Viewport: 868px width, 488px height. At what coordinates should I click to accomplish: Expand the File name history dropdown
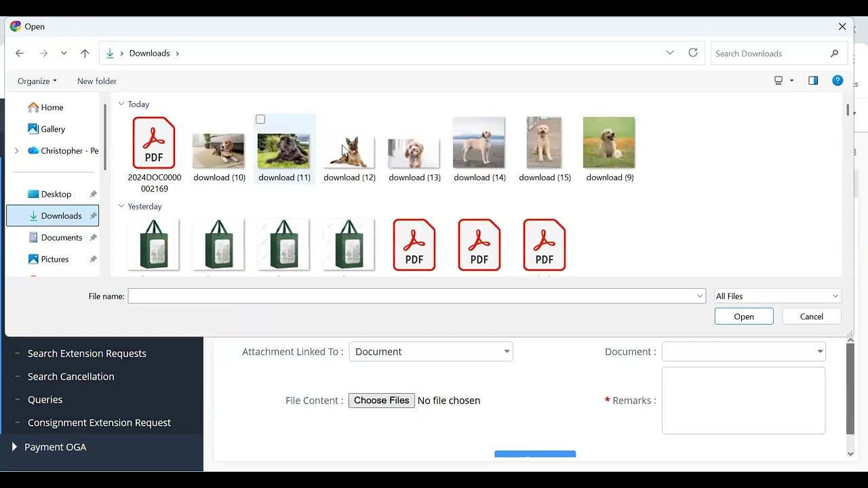click(x=700, y=296)
